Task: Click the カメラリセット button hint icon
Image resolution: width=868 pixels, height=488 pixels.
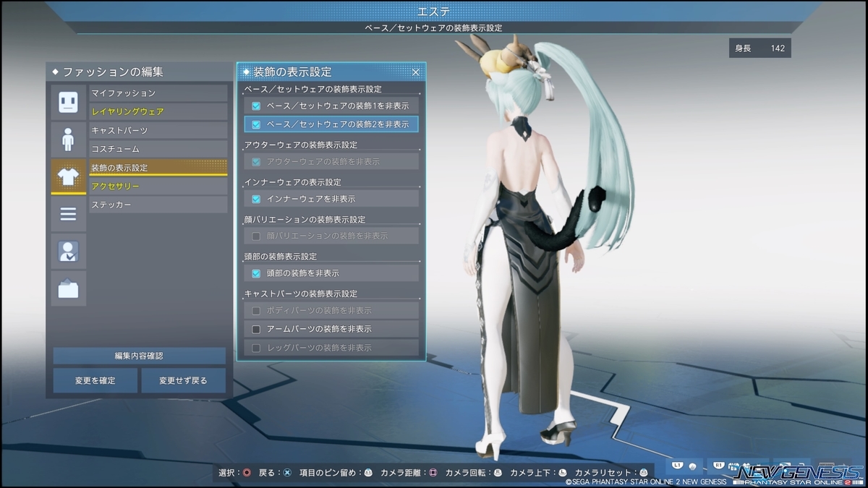Action: point(643,473)
